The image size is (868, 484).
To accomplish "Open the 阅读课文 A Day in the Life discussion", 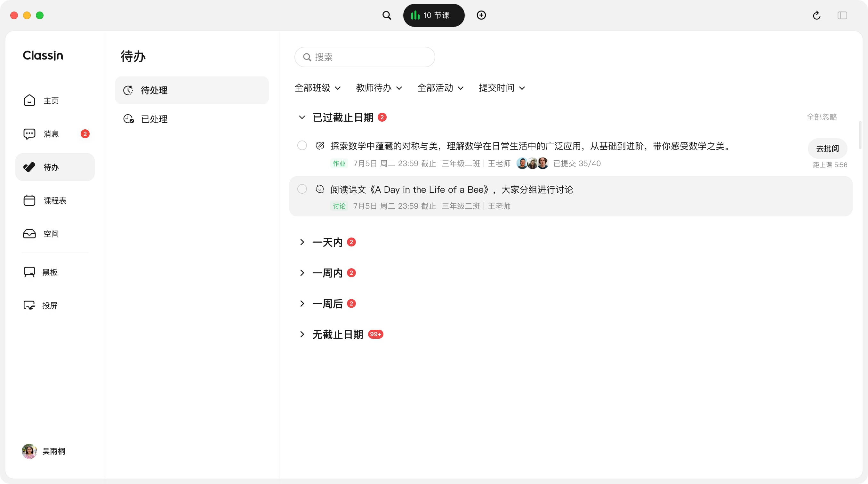I will point(452,190).
